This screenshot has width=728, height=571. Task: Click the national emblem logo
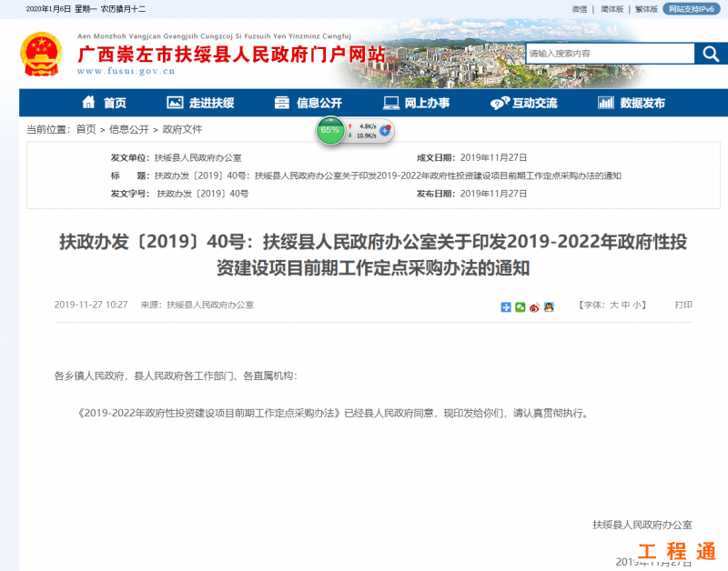(x=41, y=55)
